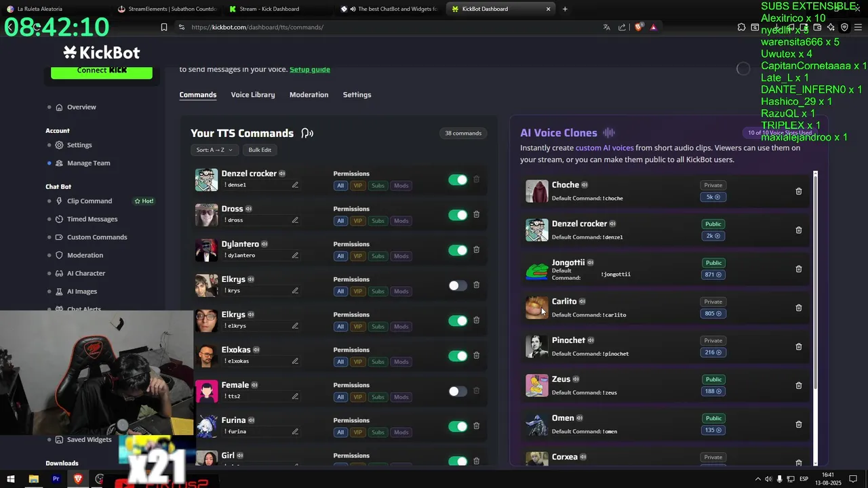
Task: Disable the Elxokas command toggle
Action: point(458,356)
